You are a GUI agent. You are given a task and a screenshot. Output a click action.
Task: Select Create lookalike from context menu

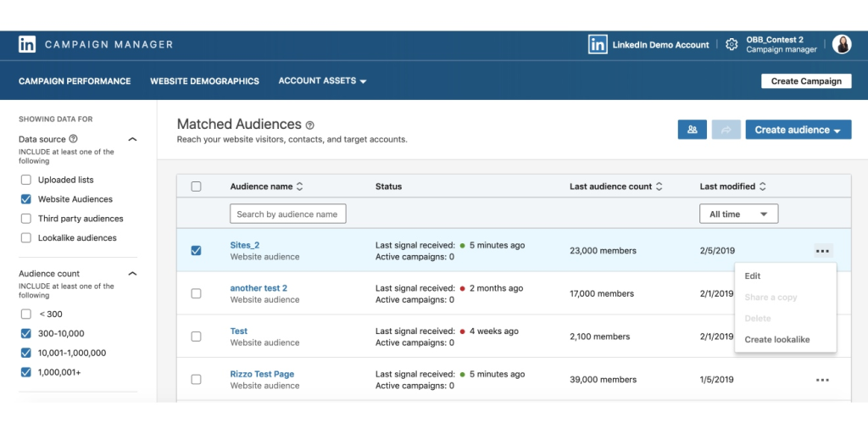(776, 340)
